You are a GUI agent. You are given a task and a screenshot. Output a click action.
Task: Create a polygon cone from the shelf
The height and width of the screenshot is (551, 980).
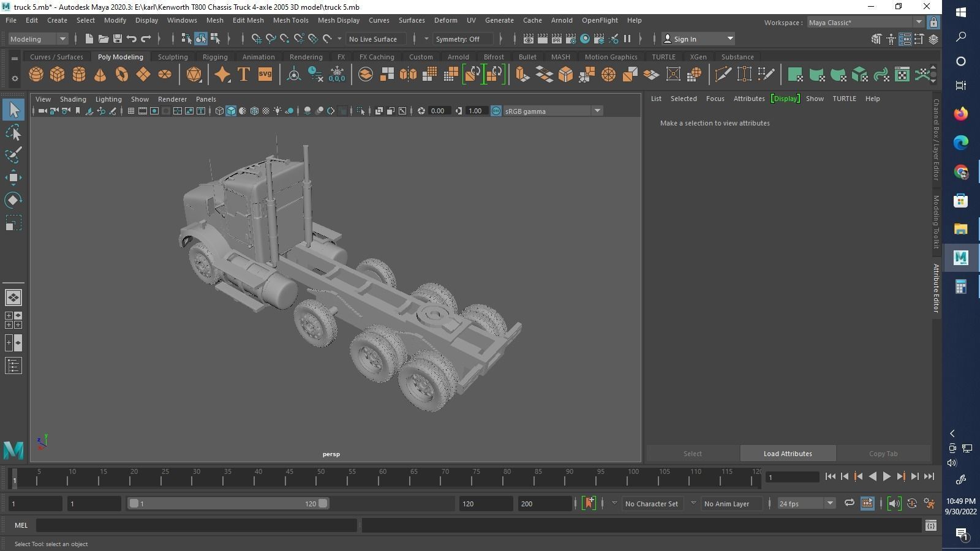(x=100, y=75)
